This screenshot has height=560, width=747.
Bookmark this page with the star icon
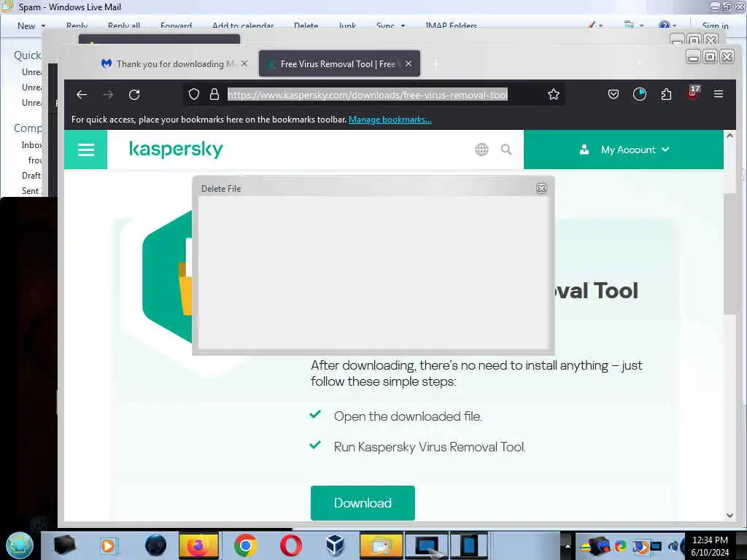point(553,94)
